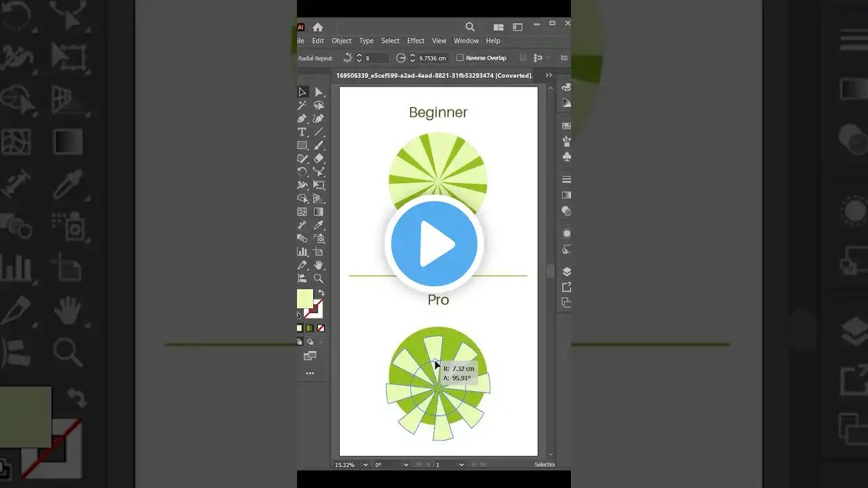Screen dimensions: 868x488
Task: Open the Layers panel icon
Action: [566, 272]
